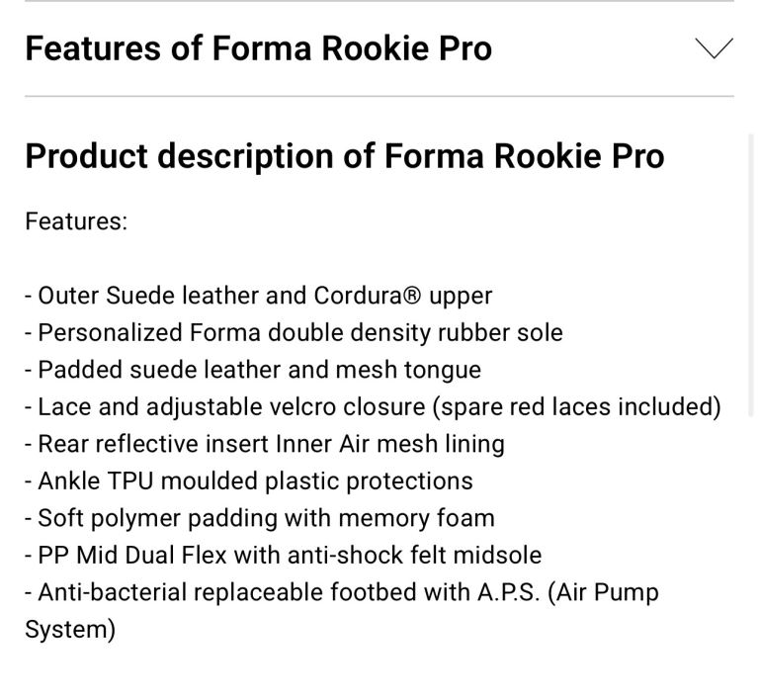The height and width of the screenshot is (700, 759).
Task: Click the word "System)" on last line
Action: pyautogui.click(x=70, y=629)
